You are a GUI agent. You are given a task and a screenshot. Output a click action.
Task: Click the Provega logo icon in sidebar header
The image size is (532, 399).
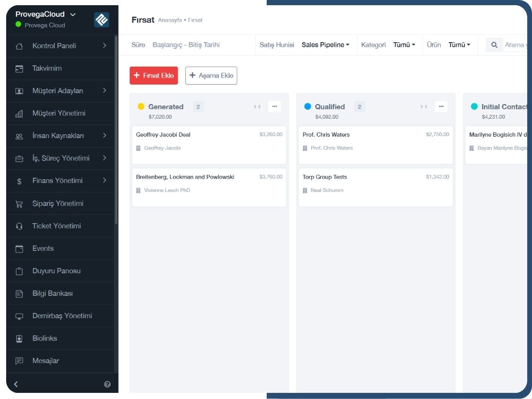pyautogui.click(x=101, y=20)
